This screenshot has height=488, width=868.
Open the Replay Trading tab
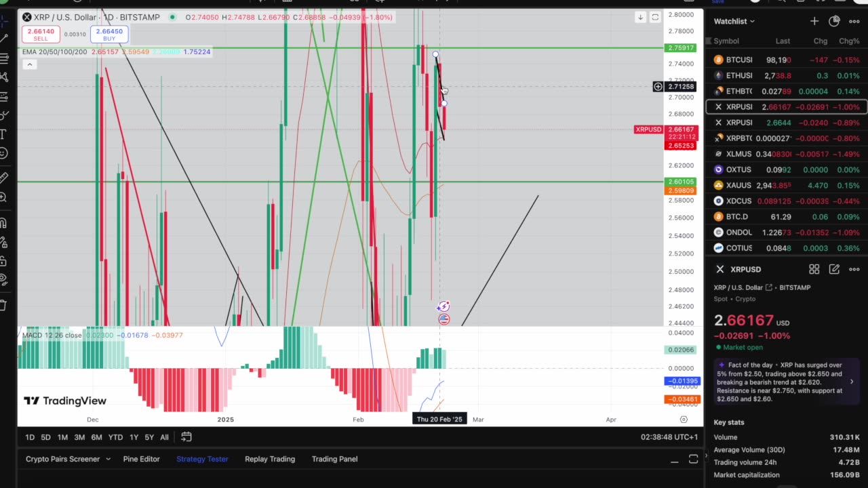(x=270, y=459)
